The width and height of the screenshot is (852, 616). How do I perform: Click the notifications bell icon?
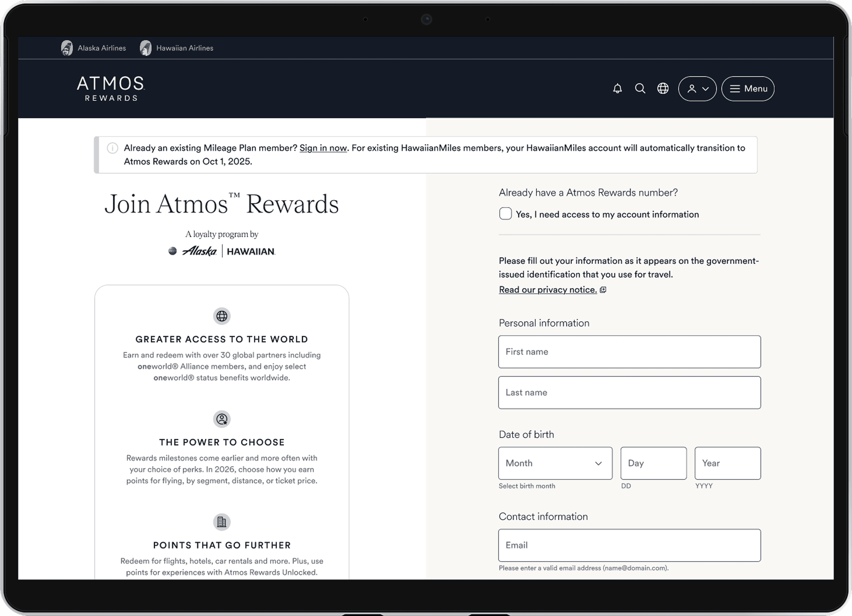click(617, 88)
